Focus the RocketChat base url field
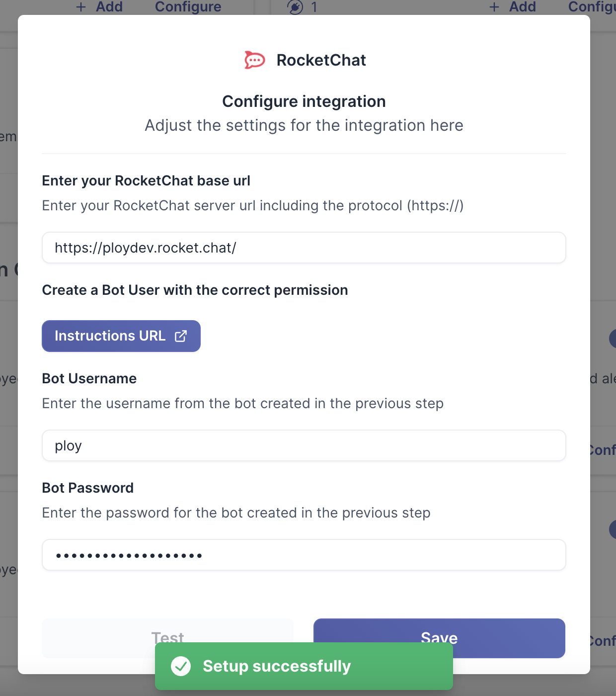 click(304, 248)
